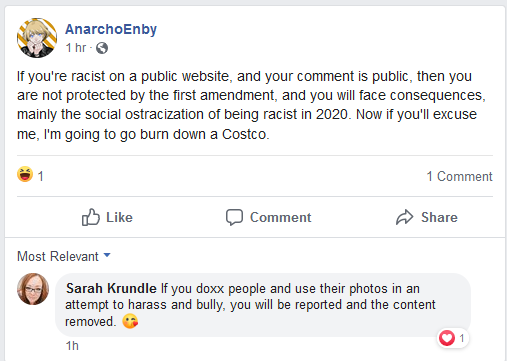Click the kissing face emoji in comment

tap(130, 322)
